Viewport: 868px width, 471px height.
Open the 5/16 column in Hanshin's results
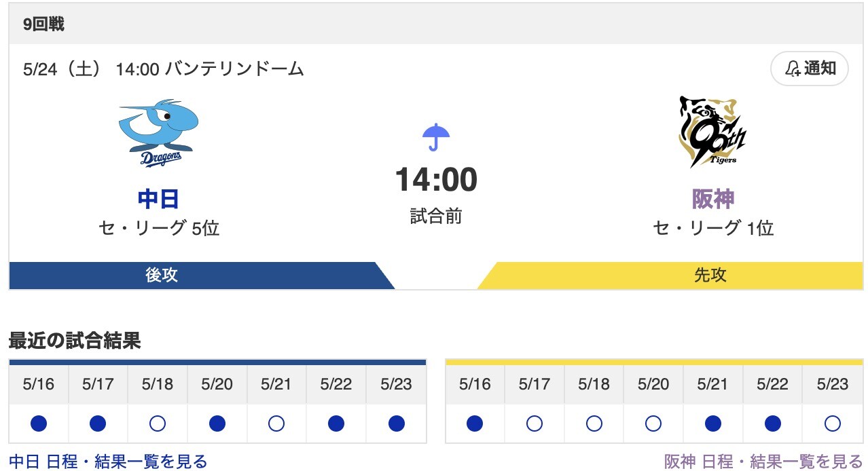(475, 383)
